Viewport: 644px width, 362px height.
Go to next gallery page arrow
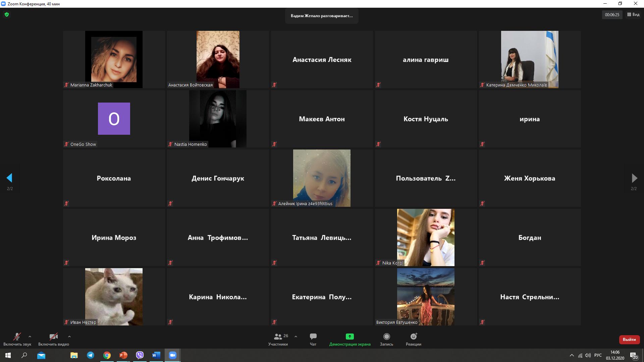(634, 178)
